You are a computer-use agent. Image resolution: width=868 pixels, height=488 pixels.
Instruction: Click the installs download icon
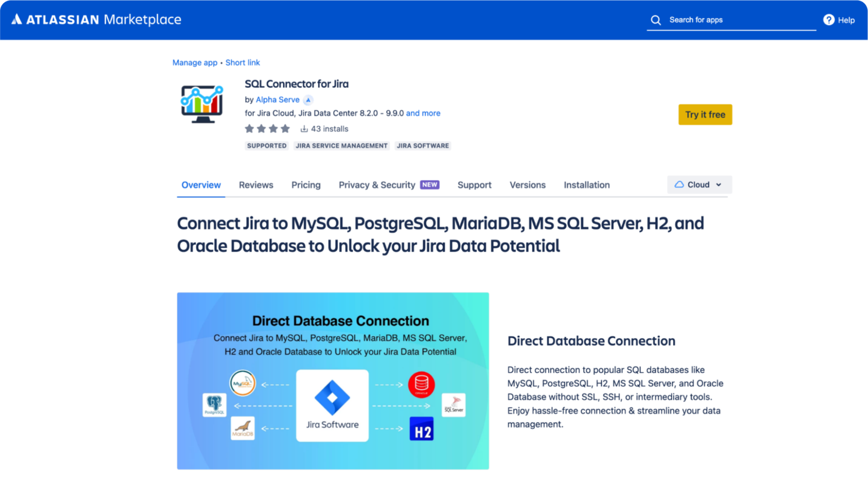(x=304, y=129)
